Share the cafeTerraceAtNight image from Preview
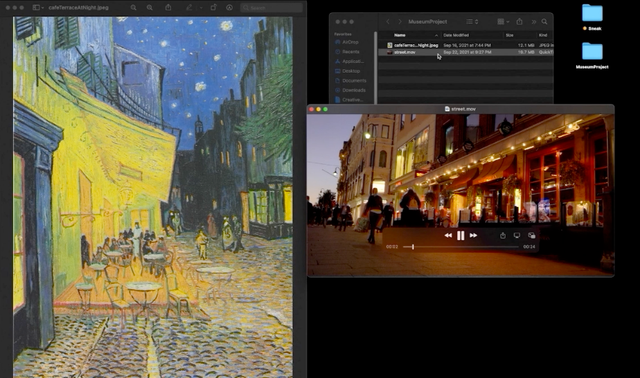 click(x=168, y=7)
